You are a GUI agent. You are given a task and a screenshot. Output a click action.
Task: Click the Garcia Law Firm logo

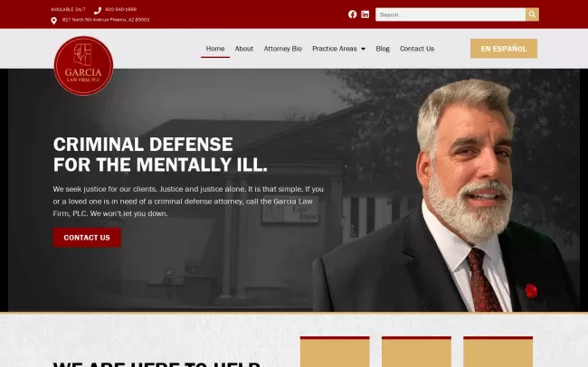(83, 66)
